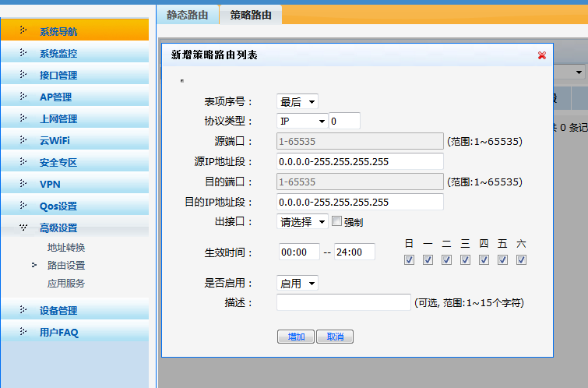The image size is (588, 388).
Task: Click the arrow icon beside 云WiFi
Action: 23,139
